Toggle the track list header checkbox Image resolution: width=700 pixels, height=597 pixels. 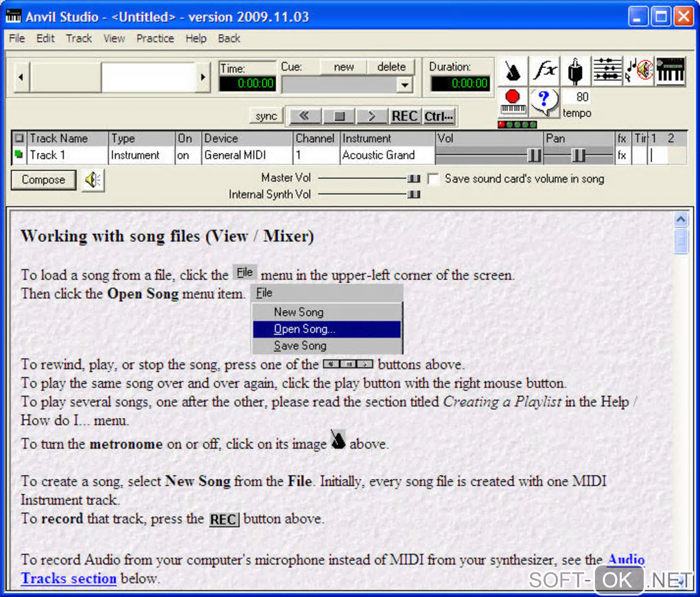click(x=19, y=138)
